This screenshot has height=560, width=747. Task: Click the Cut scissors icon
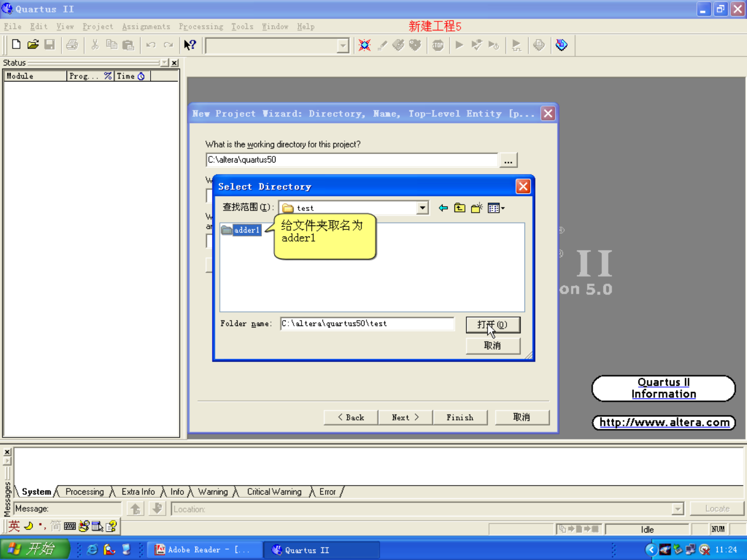point(94,44)
